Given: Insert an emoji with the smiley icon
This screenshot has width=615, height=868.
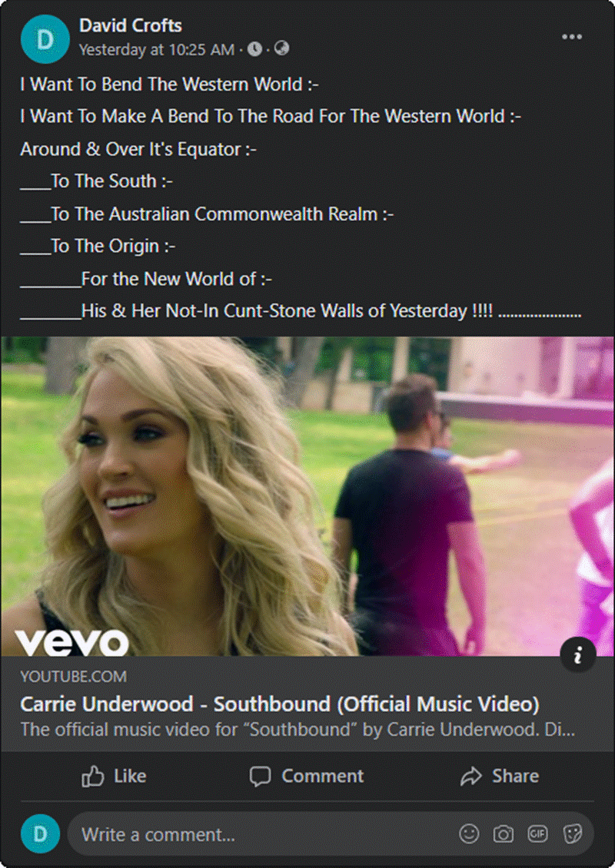Looking at the screenshot, I should (x=469, y=833).
